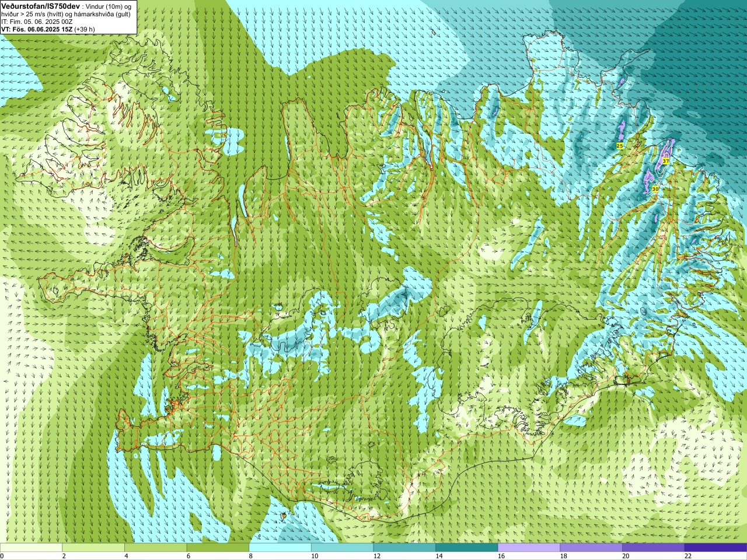Select the 18–20 m/s medium purple legend swatch

point(591,547)
